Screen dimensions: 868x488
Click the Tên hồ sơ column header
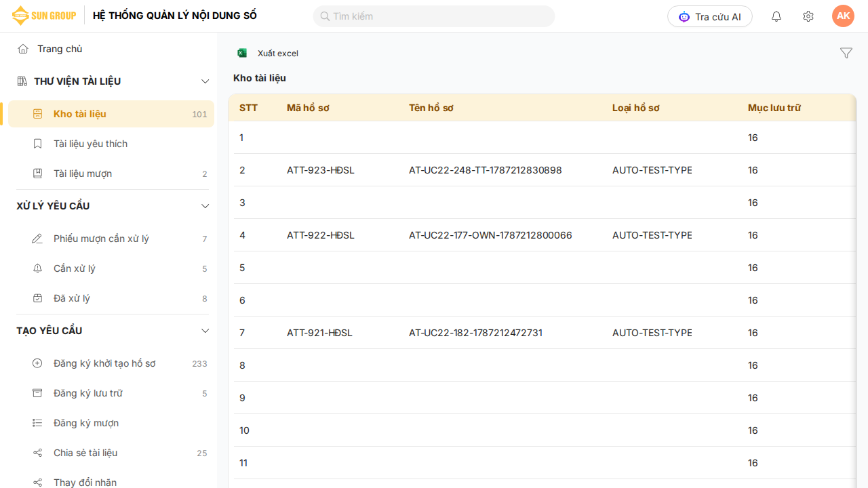point(431,108)
